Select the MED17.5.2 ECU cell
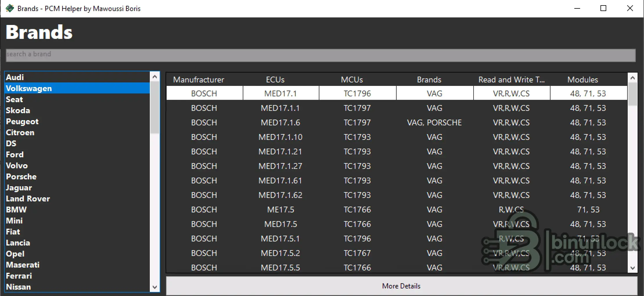The height and width of the screenshot is (296, 644). click(281, 253)
